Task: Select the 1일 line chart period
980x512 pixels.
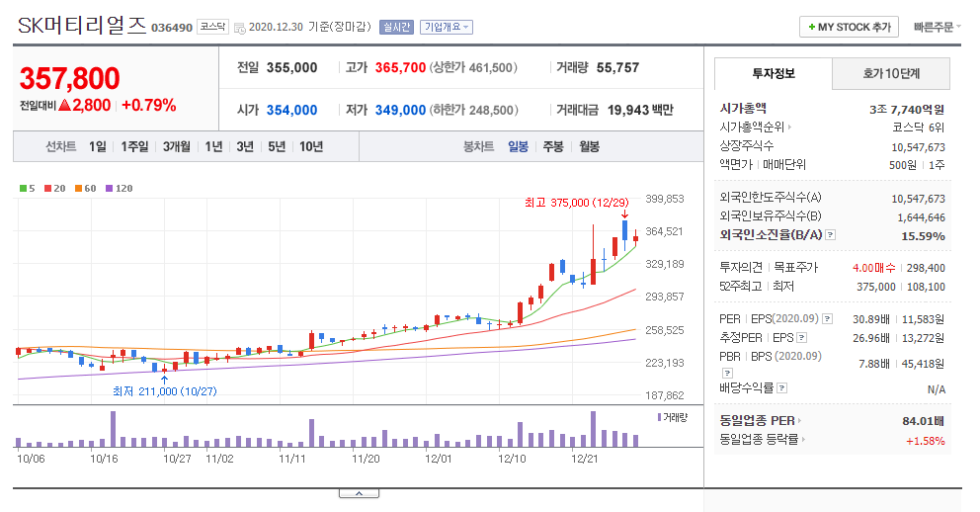Action: click(x=98, y=146)
